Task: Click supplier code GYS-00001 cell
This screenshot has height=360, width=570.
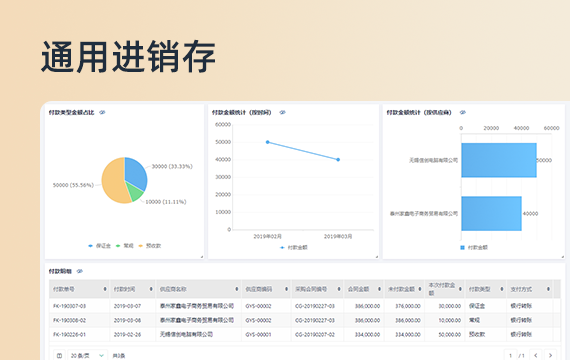Action: pyautogui.click(x=258, y=335)
